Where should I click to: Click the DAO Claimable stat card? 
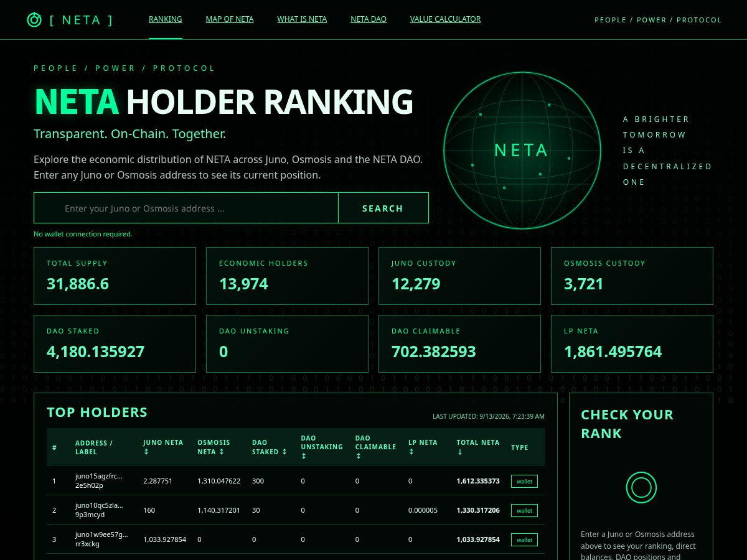click(459, 343)
